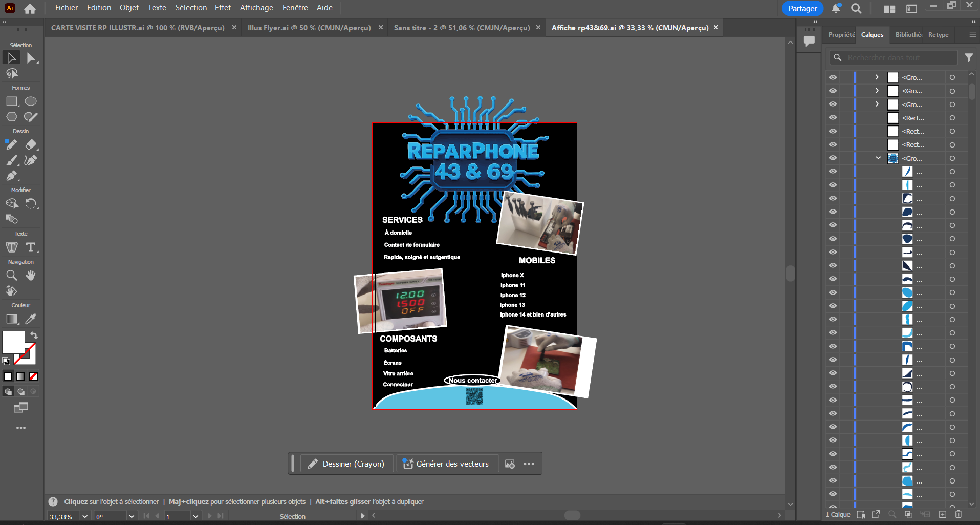Hide the first <Gro...> layer eye
Viewport: 980px width, 525px height.
point(833,77)
